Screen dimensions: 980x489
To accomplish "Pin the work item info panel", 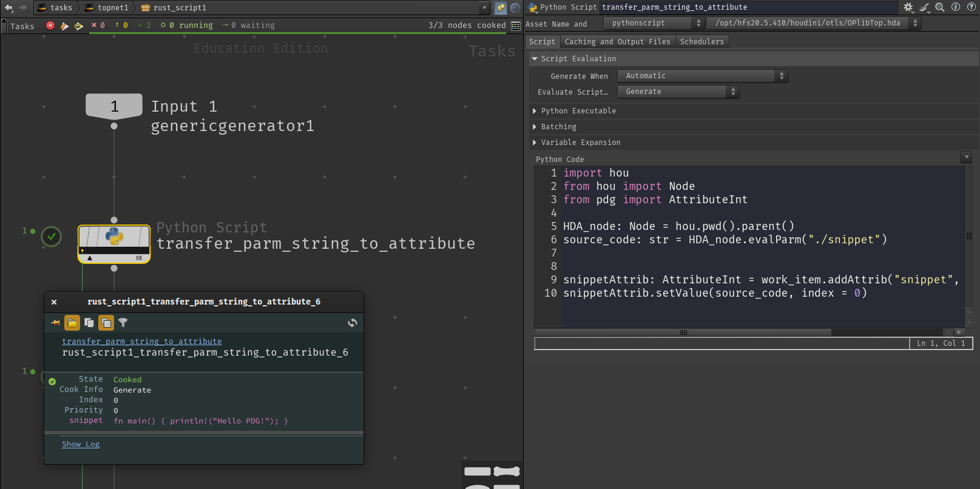I will (x=55, y=323).
